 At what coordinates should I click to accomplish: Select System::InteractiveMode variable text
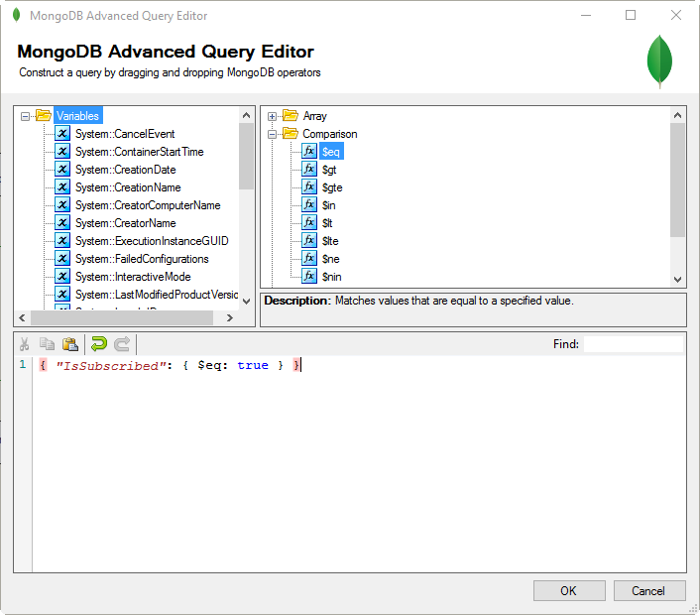133,277
